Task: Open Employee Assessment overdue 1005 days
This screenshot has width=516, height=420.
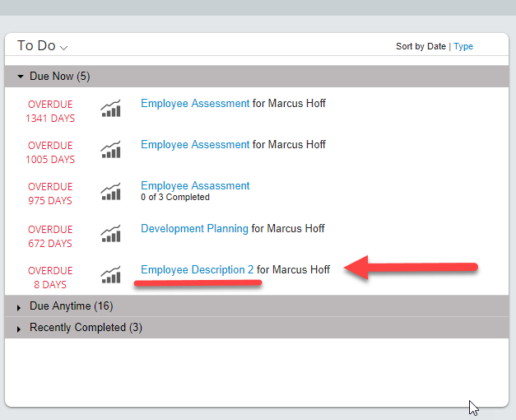Action: click(x=195, y=145)
